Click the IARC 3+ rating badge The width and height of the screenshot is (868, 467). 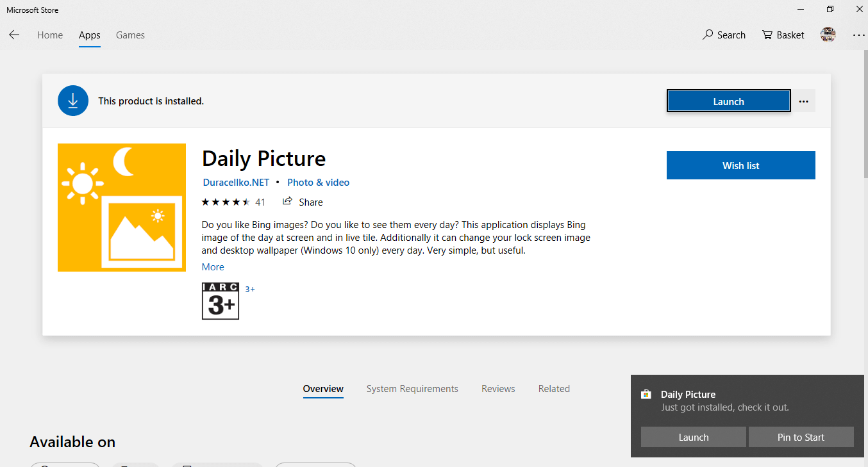[x=221, y=301]
